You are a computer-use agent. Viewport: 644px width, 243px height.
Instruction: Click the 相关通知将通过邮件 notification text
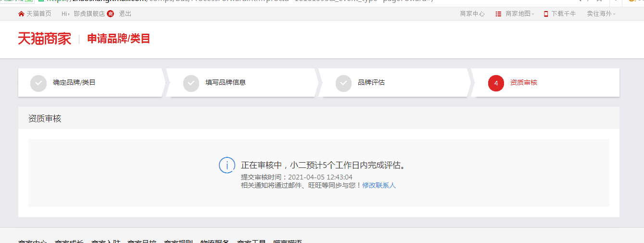point(301,185)
